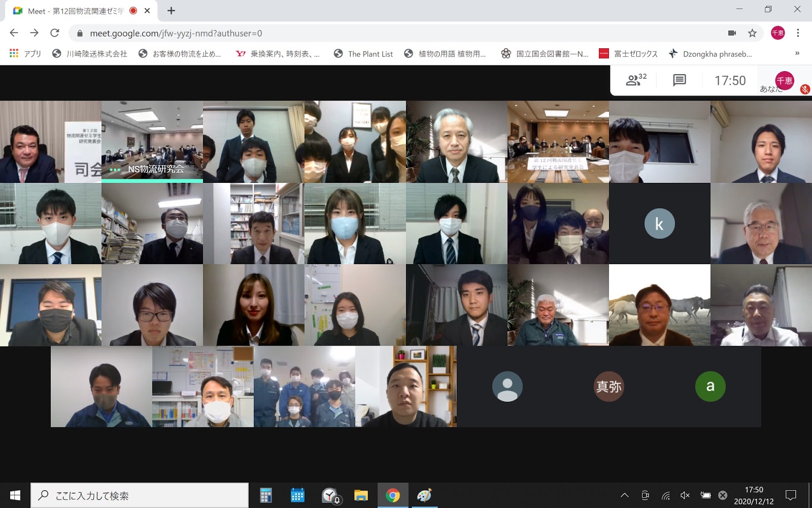This screenshot has width=812, height=508.
Task: Open the Calendar app from the taskbar
Action: (x=297, y=495)
